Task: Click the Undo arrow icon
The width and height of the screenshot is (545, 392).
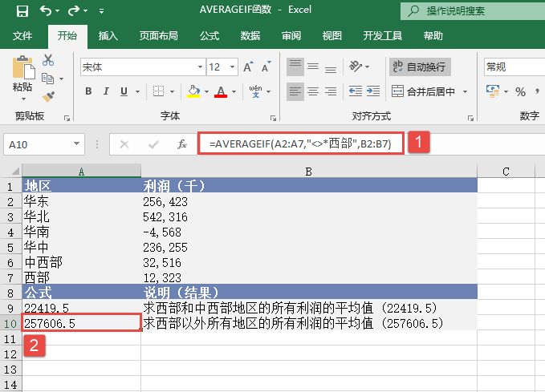Action: coord(46,11)
